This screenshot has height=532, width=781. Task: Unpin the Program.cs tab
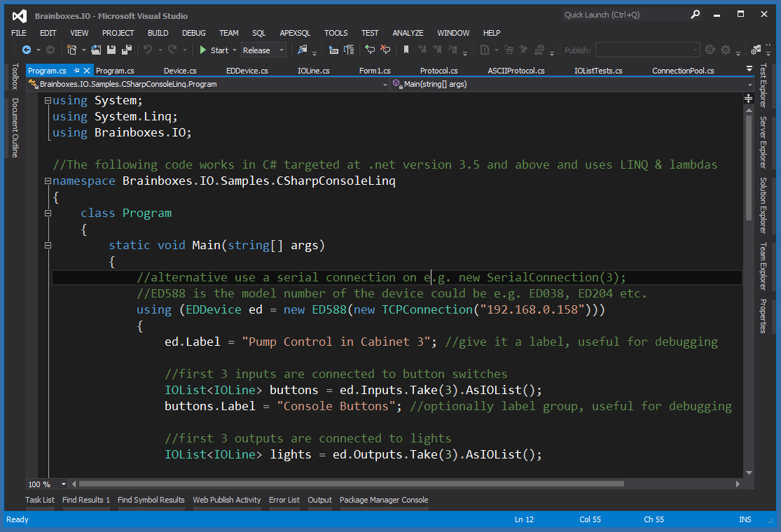(x=76, y=70)
